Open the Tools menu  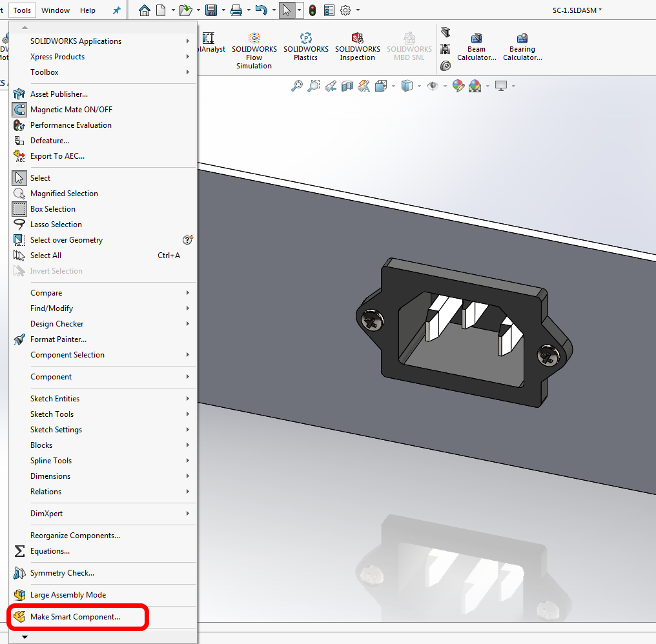tap(22, 10)
